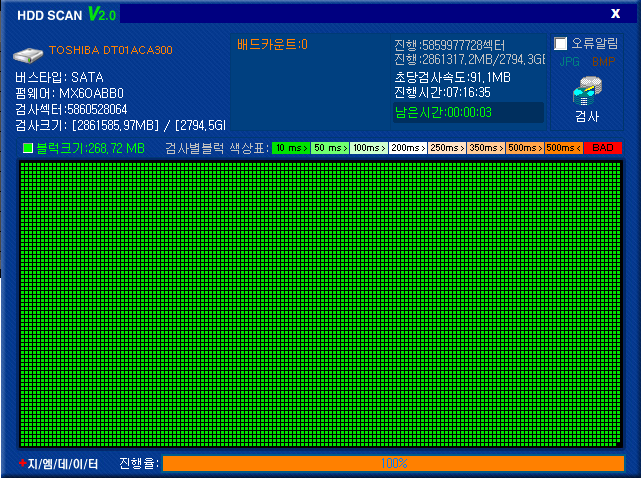The image size is (642, 479).
Task: Select JPG screenshot format
Action: [x=570, y=62]
